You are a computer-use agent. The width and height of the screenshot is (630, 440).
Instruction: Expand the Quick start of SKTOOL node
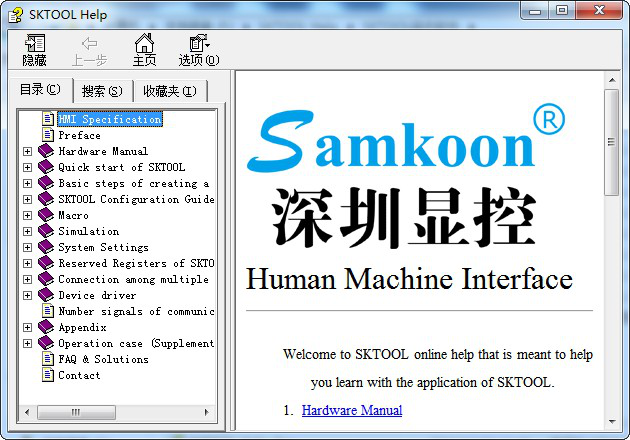tap(27, 167)
